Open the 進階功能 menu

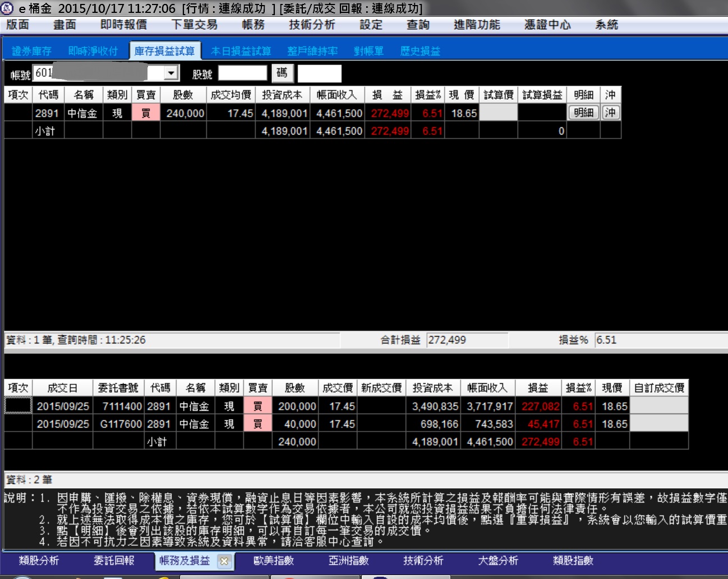pyautogui.click(x=477, y=25)
